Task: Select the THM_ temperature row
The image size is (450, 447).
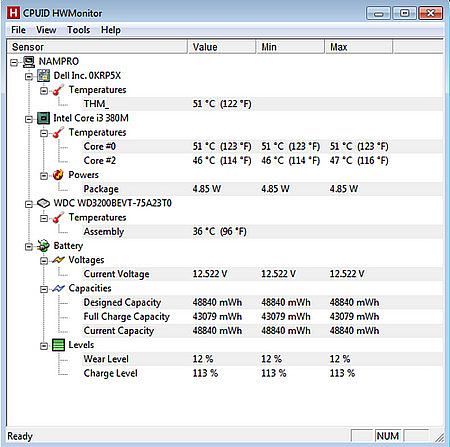Action: tap(262, 104)
